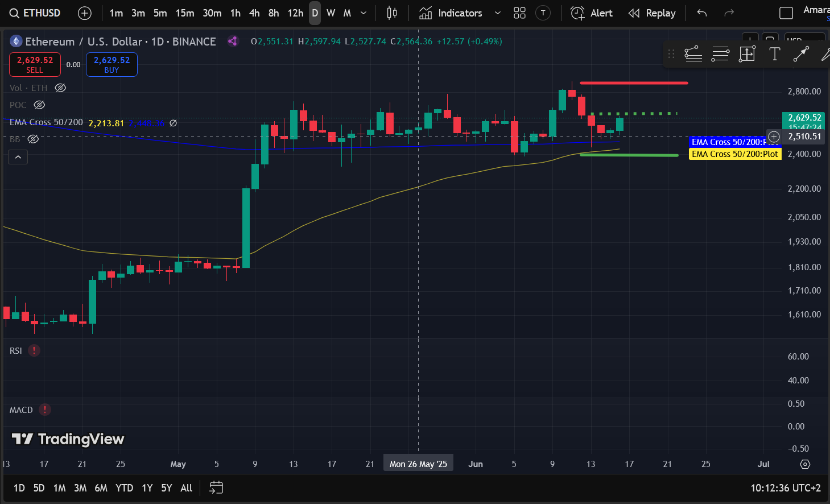The width and height of the screenshot is (830, 504).
Task: Select the arrow line drawing tool
Action: 801,54
